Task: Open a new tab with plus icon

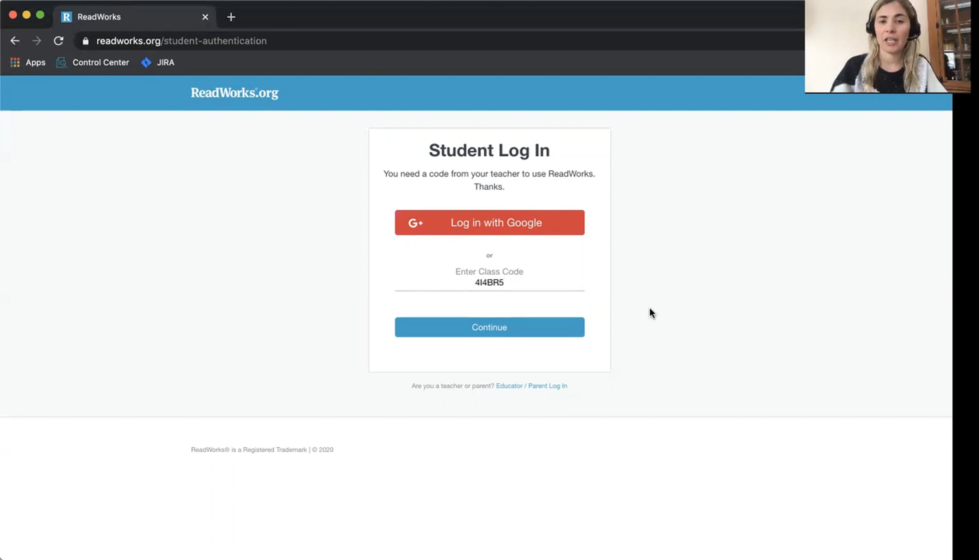Action: pyautogui.click(x=231, y=17)
